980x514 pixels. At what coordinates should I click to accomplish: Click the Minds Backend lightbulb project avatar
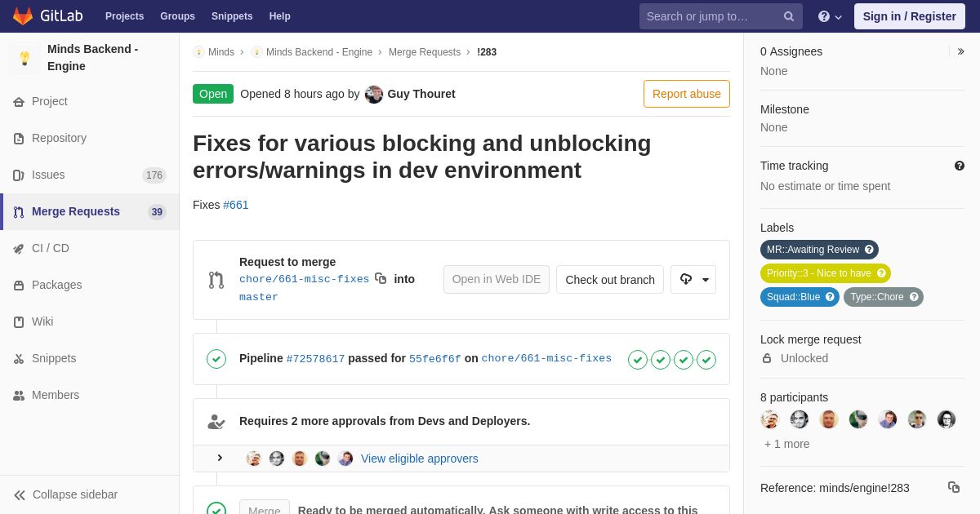[24, 58]
